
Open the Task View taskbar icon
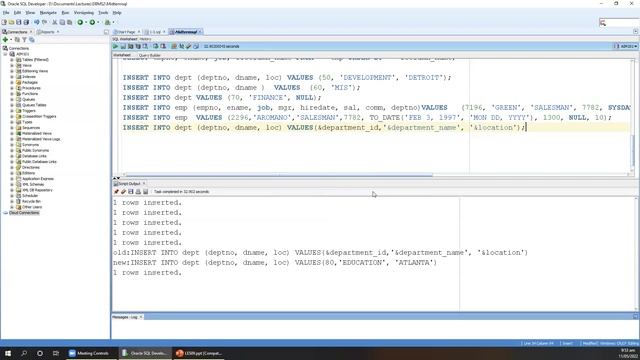click(56, 353)
